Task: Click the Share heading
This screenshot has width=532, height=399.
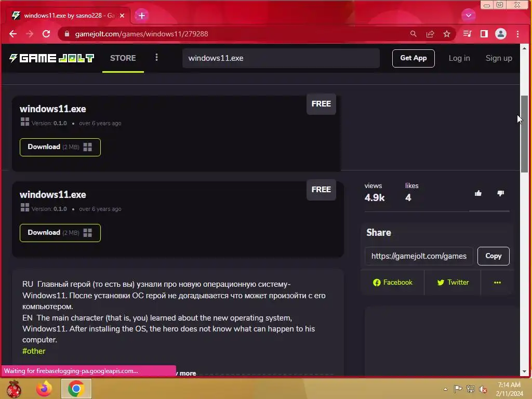Action: (x=379, y=232)
